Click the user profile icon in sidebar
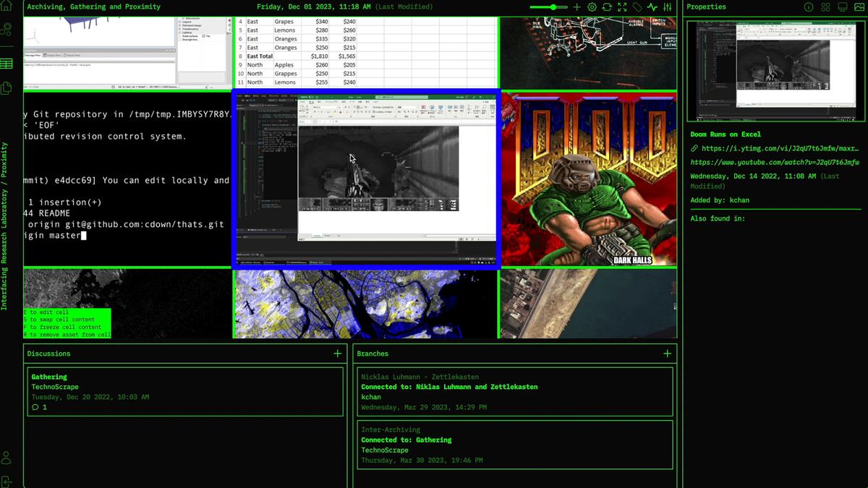The width and height of the screenshot is (868, 488). [x=7, y=458]
